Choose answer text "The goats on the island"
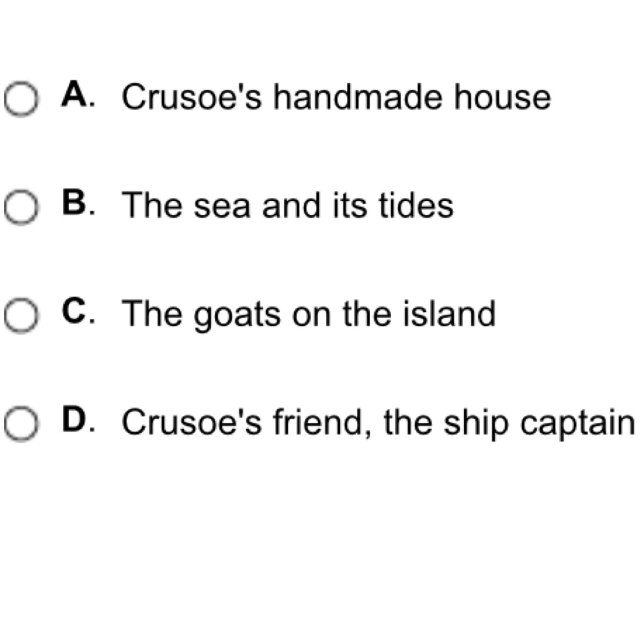Viewport: 644px width, 644px height. tap(309, 314)
